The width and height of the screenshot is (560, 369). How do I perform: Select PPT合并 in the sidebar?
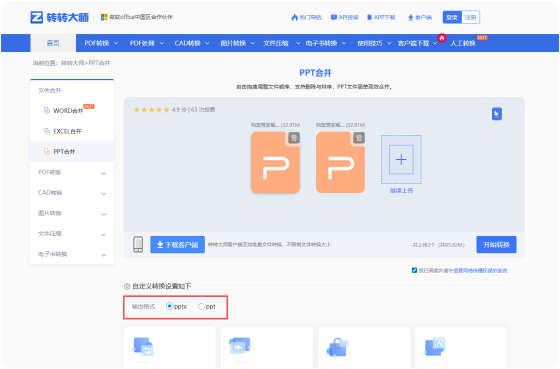click(x=64, y=151)
